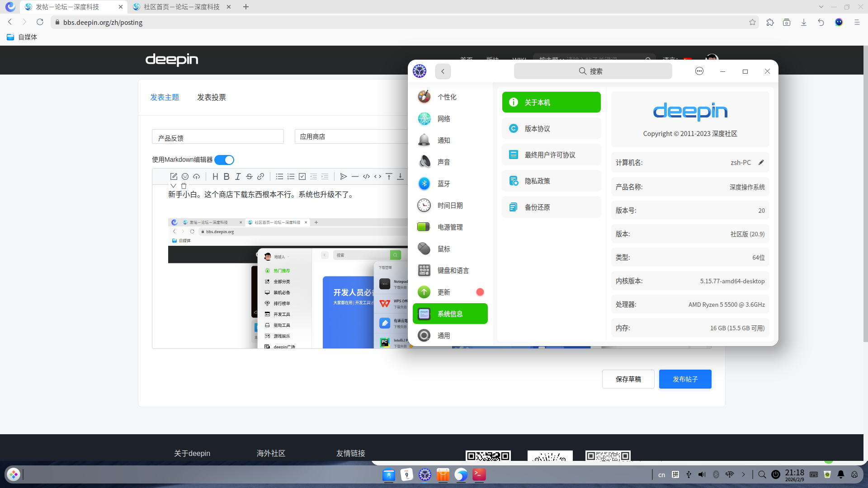The height and width of the screenshot is (488, 868).
Task: Insert a task checklist in the editor
Action: [302, 176]
